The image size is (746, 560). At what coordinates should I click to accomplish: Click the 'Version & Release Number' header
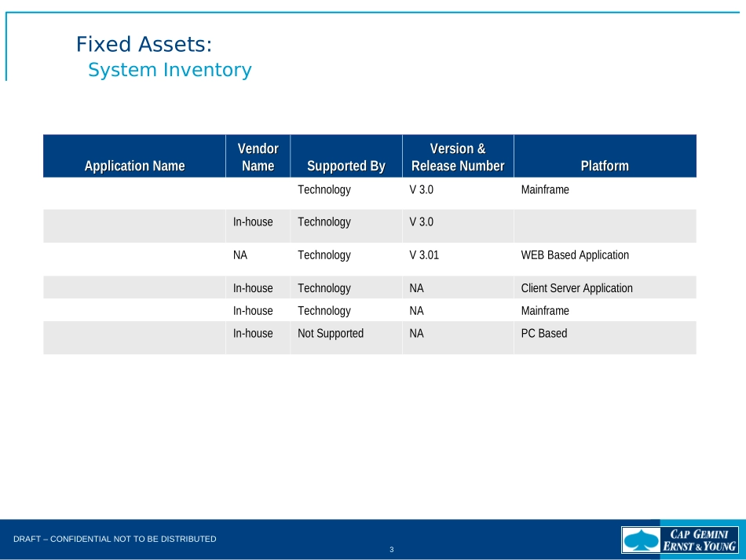pyautogui.click(x=458, y=157)
